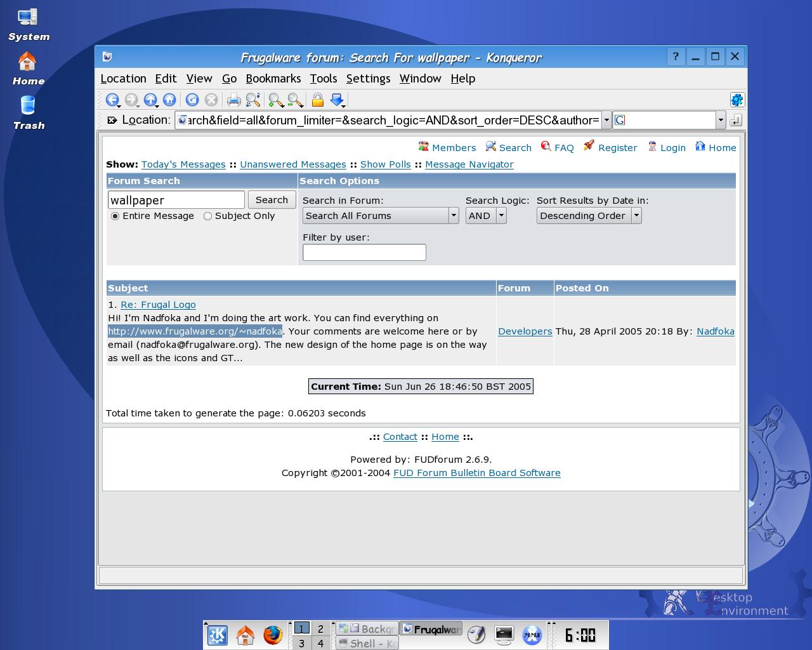The width and height of the screenshot is (812, 650).
Task: Open the Descending Order sort dropdown
Action: coord(589,216)
